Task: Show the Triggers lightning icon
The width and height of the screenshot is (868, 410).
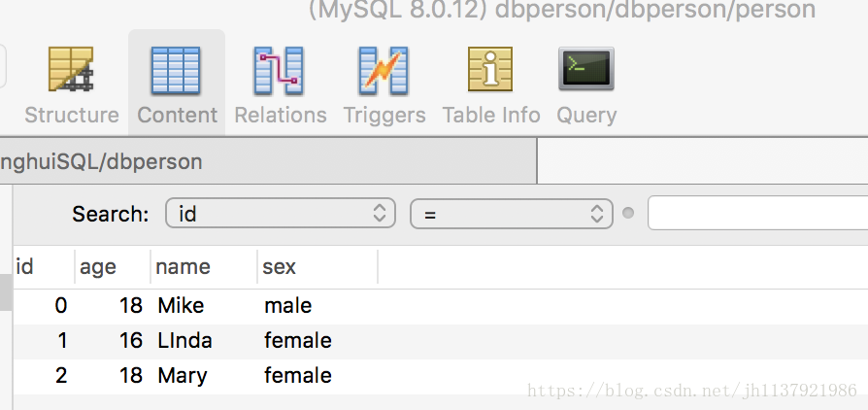Action: [384, 70]
